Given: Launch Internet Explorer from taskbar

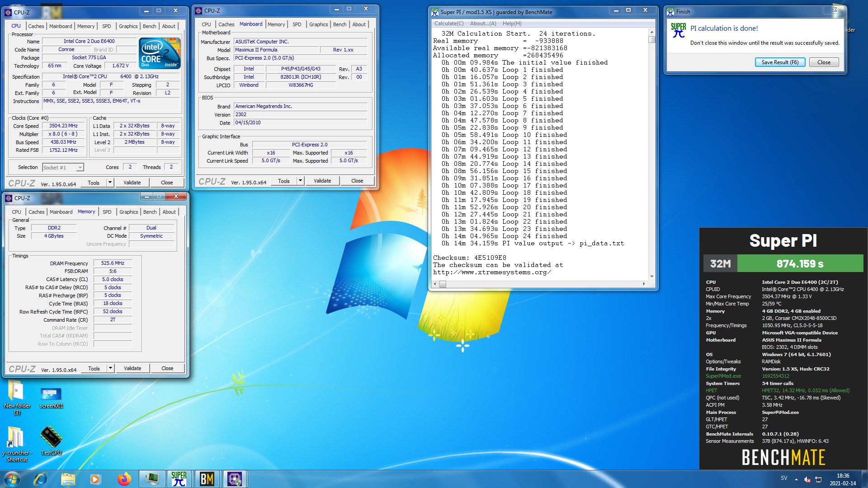Looking at the screenshot, I should 40,479.
